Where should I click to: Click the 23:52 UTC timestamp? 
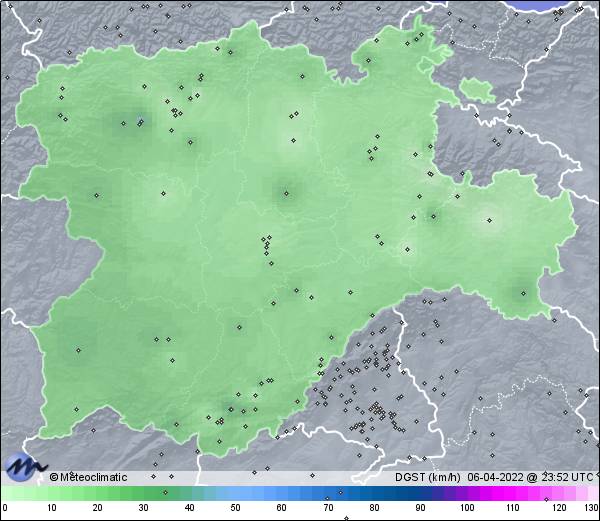coord(567,477)
